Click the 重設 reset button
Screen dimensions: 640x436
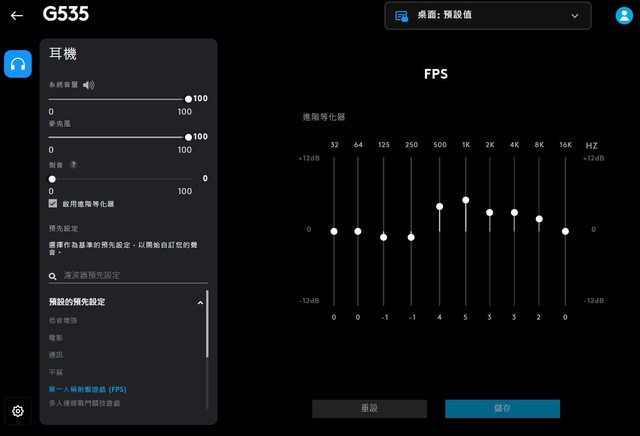pyautogui.click(x=369, y=408)
